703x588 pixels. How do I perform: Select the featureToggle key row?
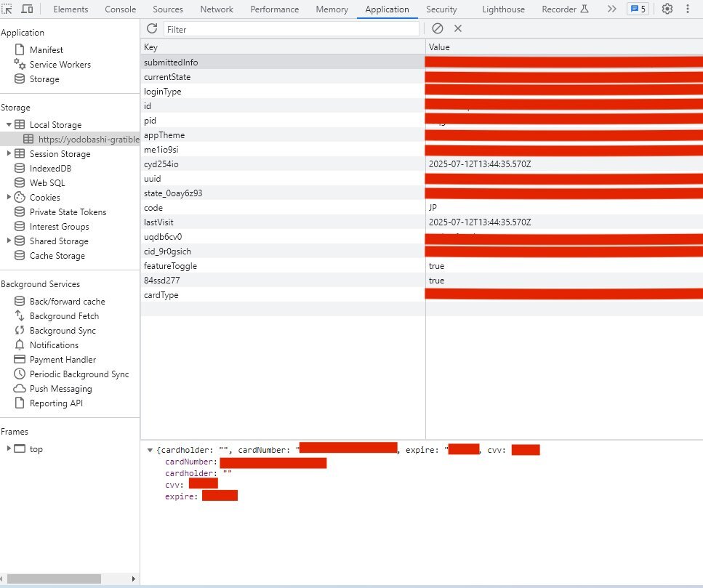pos(283,266)
